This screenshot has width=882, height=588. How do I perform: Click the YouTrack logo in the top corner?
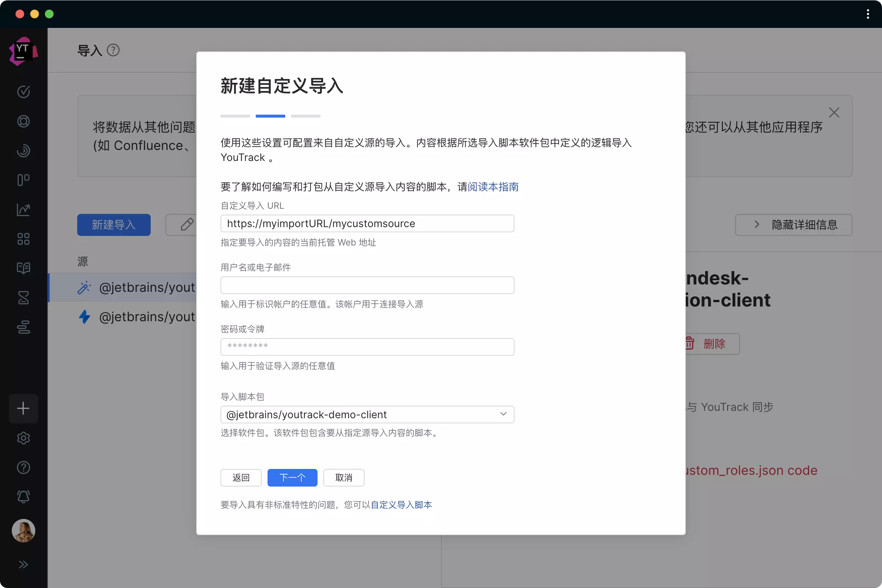click(23, 51)
